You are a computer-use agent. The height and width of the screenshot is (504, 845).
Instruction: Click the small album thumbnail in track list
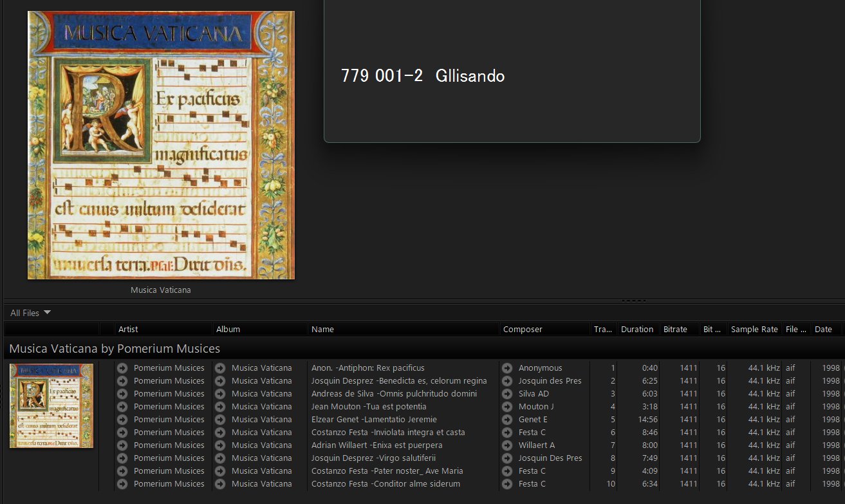[x=51, y=406]
